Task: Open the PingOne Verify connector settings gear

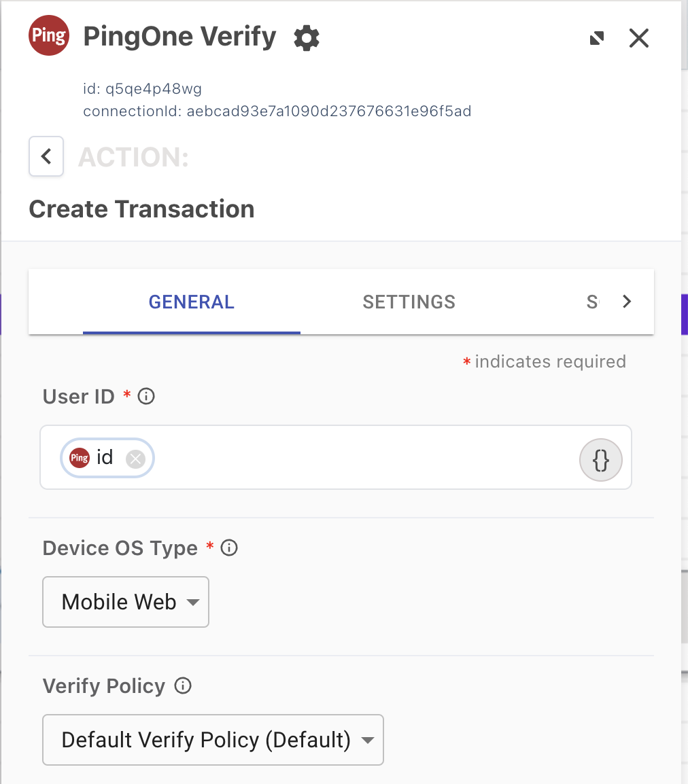Action: point(306,39)
